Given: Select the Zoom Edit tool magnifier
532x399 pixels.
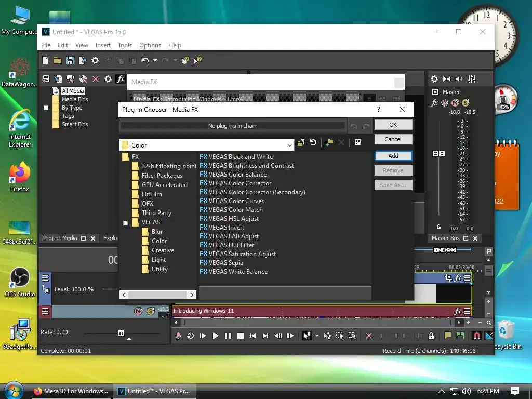Looking at the screenshot, I should (352, 336).
